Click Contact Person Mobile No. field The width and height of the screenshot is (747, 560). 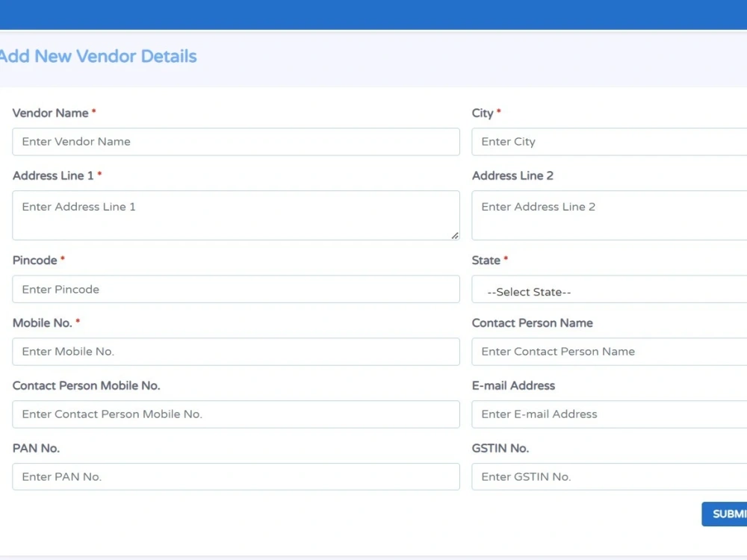pos(236,414)
